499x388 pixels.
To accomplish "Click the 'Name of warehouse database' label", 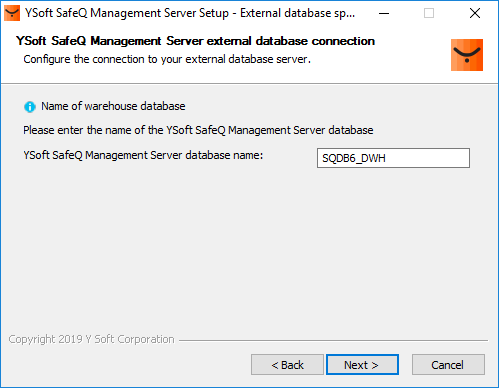I will coord(113,106).
